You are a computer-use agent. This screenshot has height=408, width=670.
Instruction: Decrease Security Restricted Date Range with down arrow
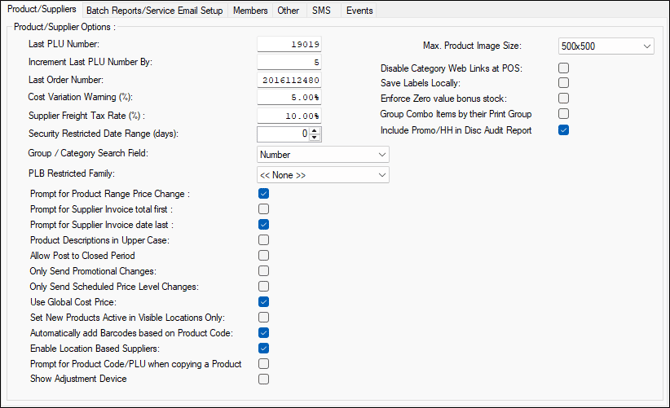click(x=314, y=137)
